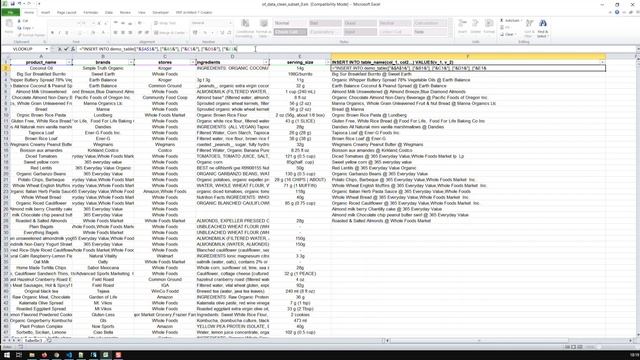Open the Formulas ribbon tab
The height and width of the screenshot is (360, 640).
point(91,13)
